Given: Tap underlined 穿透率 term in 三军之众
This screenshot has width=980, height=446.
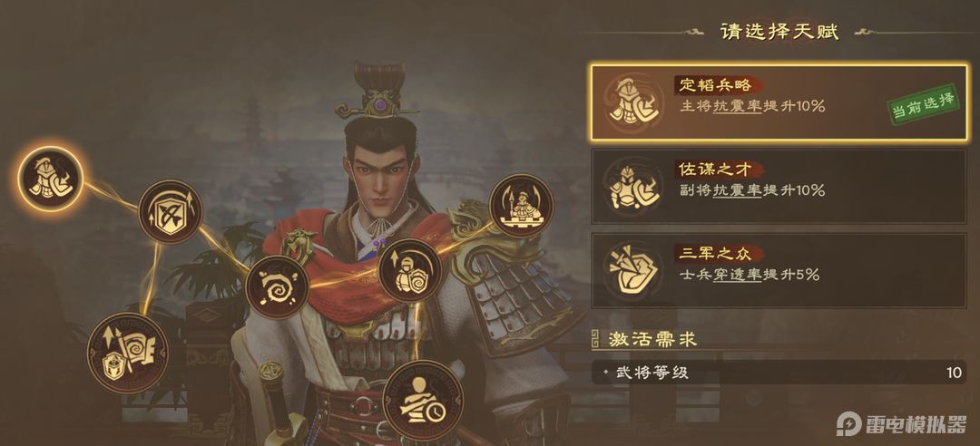Looking at the screenshot, I should coord(738,275).
